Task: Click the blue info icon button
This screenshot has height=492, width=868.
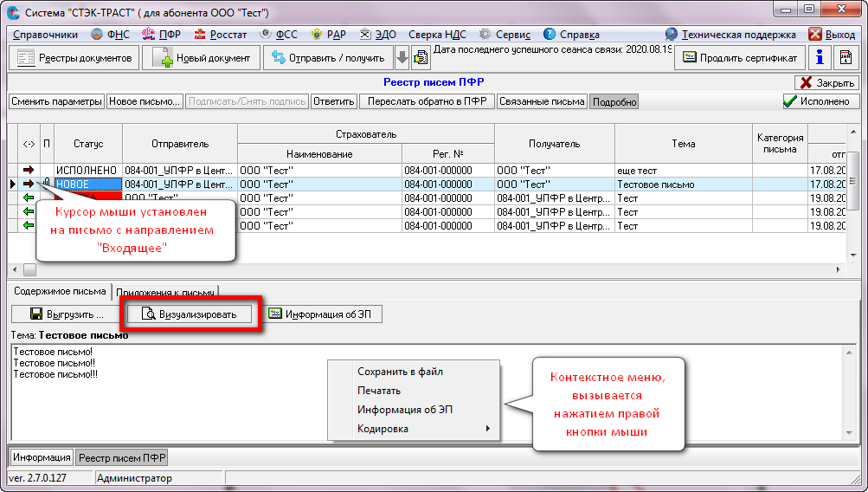Action: [820, 58]
